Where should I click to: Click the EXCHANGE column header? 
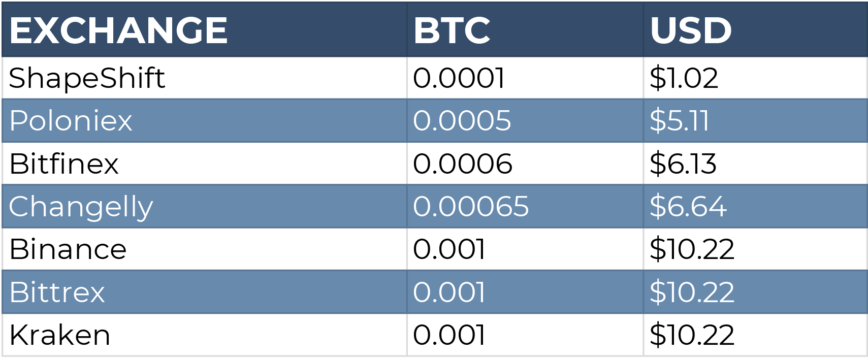pyautogui.click(x=118, y=30)
